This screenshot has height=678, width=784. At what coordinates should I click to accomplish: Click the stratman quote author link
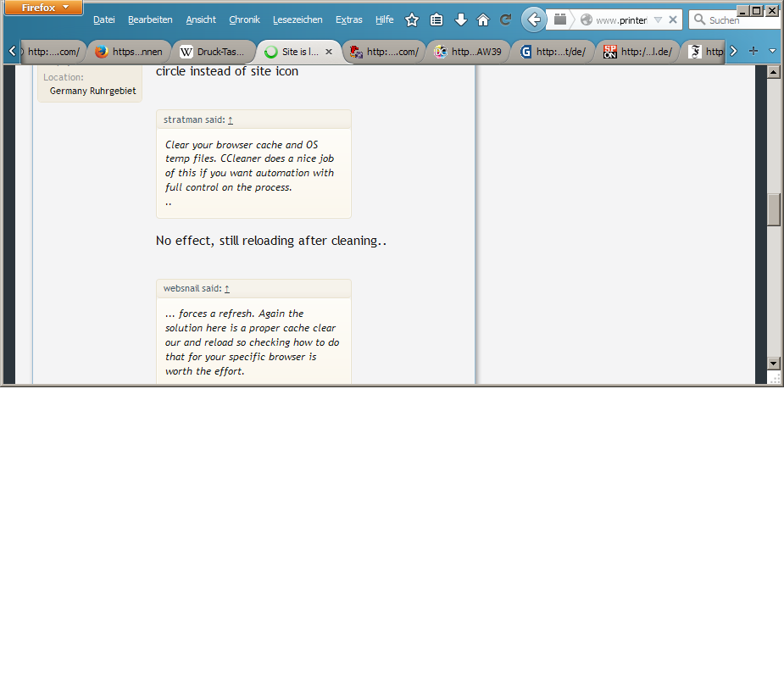[x=183, y=119]
